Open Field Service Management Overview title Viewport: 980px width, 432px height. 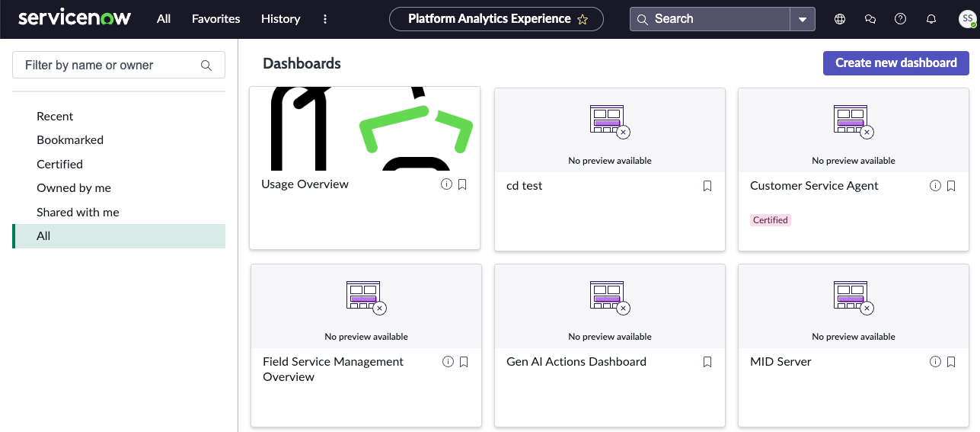333,370
